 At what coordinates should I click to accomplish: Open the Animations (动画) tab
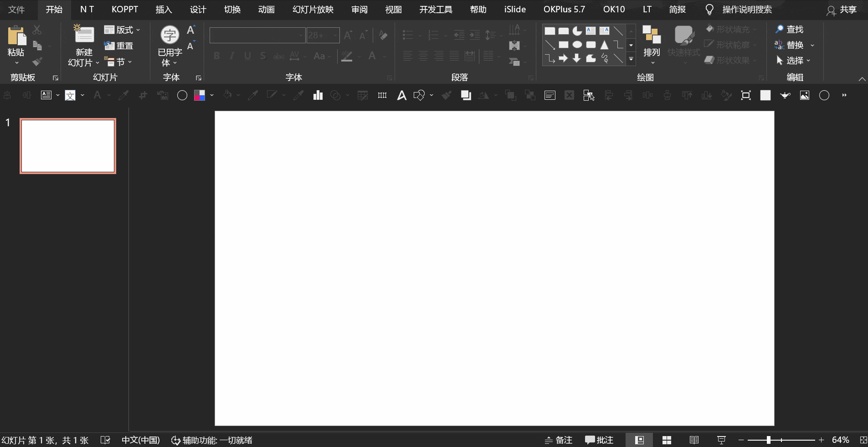click(266, 10)
